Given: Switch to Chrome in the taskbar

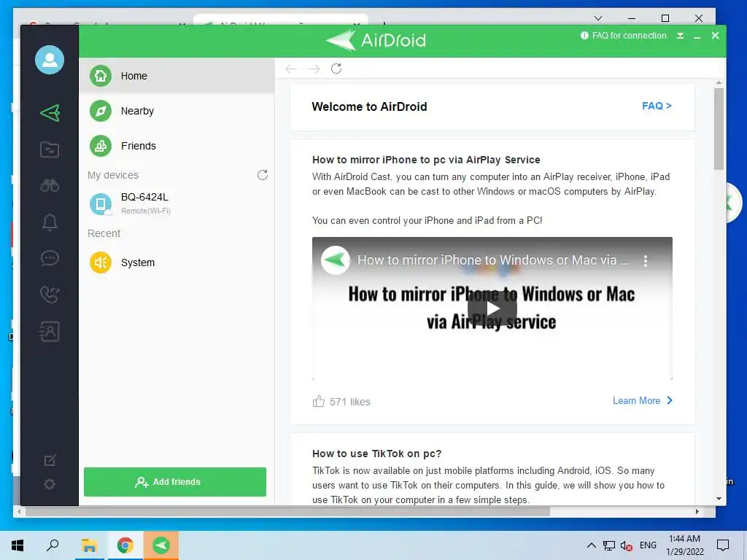Looking at the screenshot, I should pyautogui.click(x=125, y=545).
